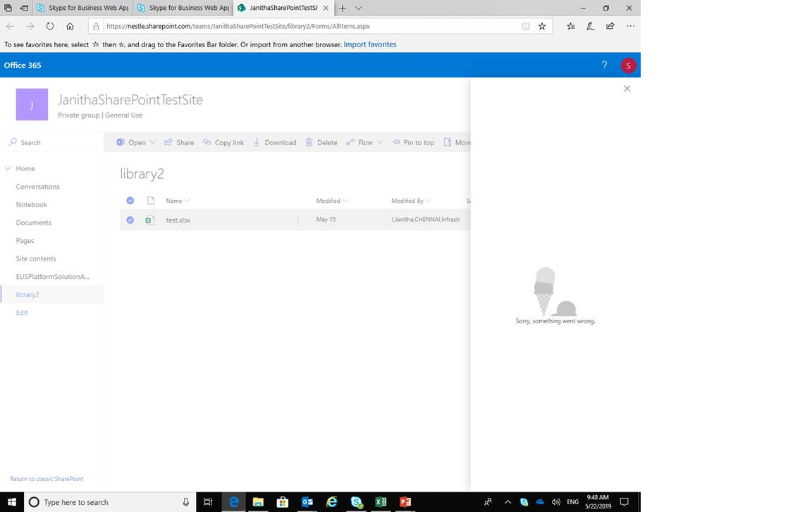
Task: Collapse the Home section in the sidebar
Action: point(7,168)
